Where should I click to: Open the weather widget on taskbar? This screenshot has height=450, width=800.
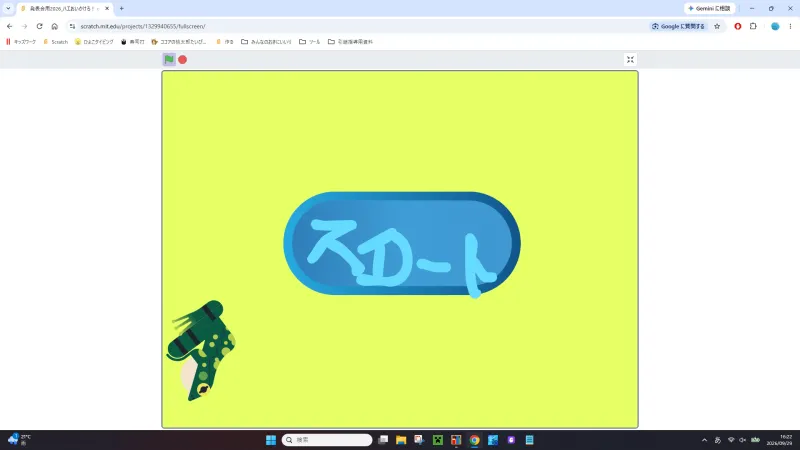pyautogui.click(x=19, y=440)
